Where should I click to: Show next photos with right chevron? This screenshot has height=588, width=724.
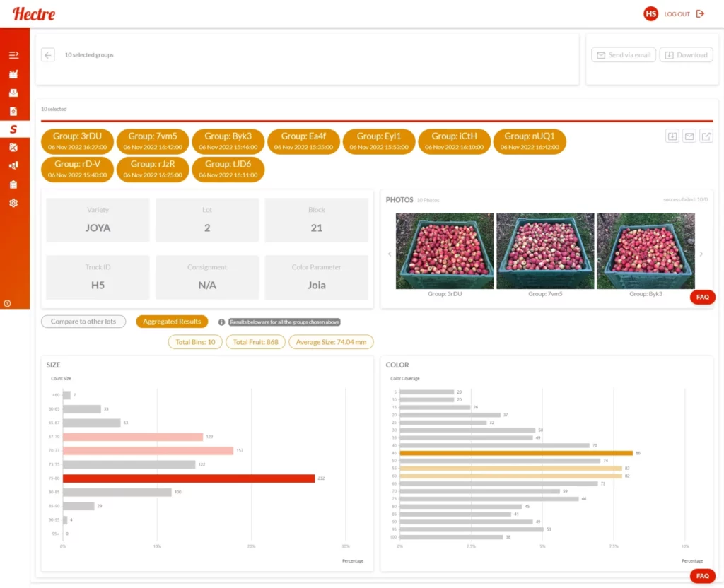click(x=701, y=254)
